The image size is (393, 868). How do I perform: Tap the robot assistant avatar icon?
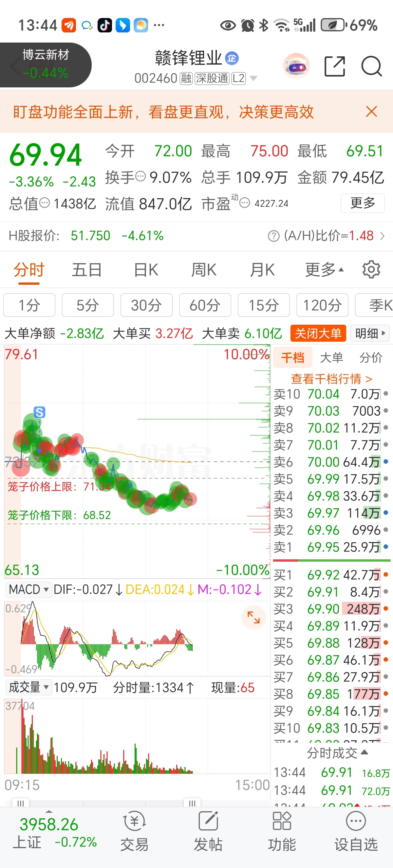point(296,66)
